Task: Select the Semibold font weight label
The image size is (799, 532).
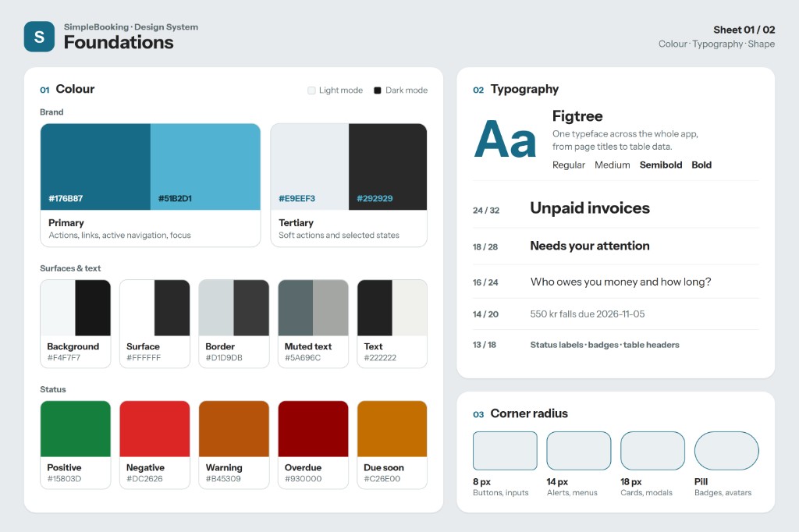Action: (661, 165)
